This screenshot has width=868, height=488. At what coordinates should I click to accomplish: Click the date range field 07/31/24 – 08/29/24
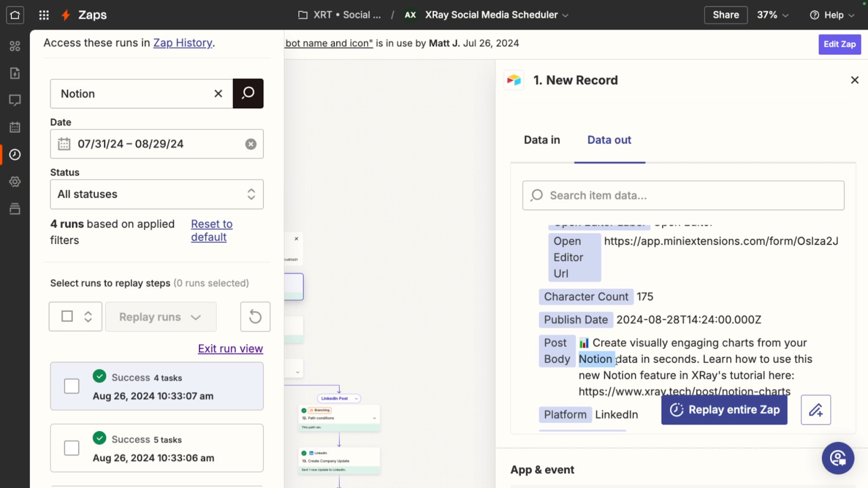[157, 144]
